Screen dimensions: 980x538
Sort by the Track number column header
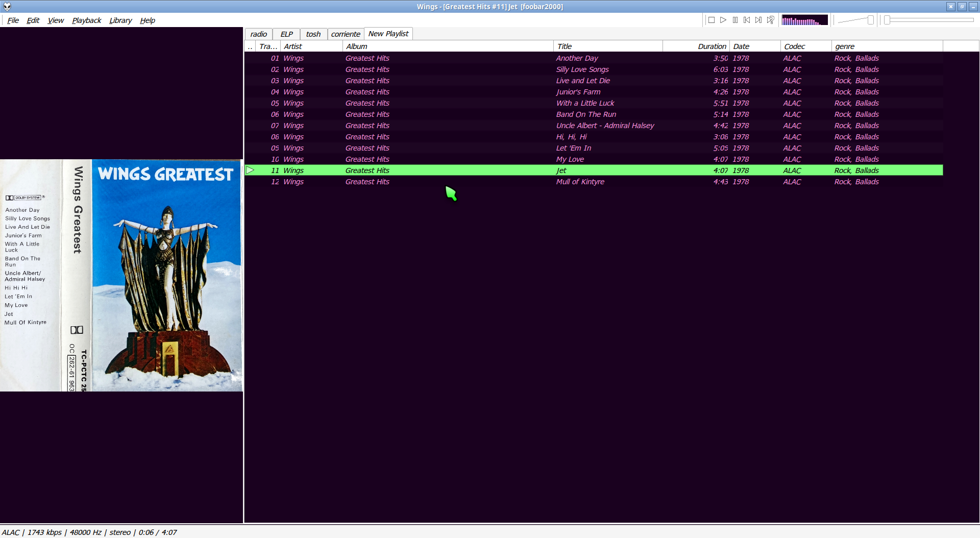click(x=268, y=46)
